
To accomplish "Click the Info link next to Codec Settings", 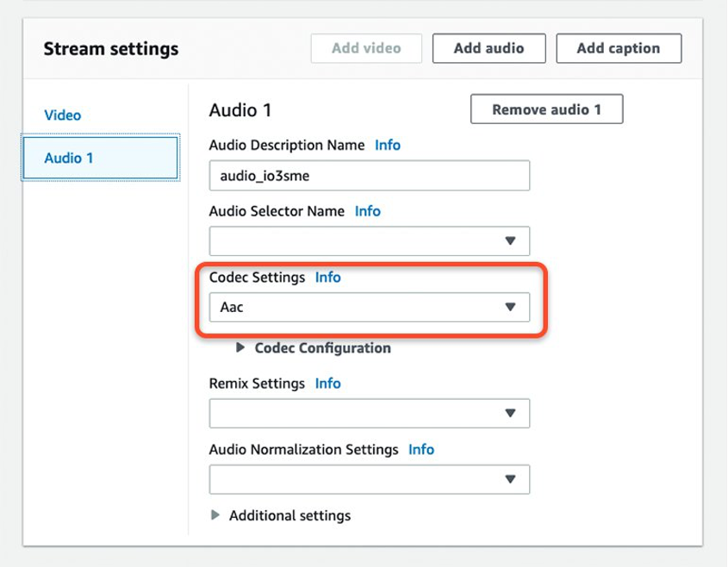I will 329,277.
